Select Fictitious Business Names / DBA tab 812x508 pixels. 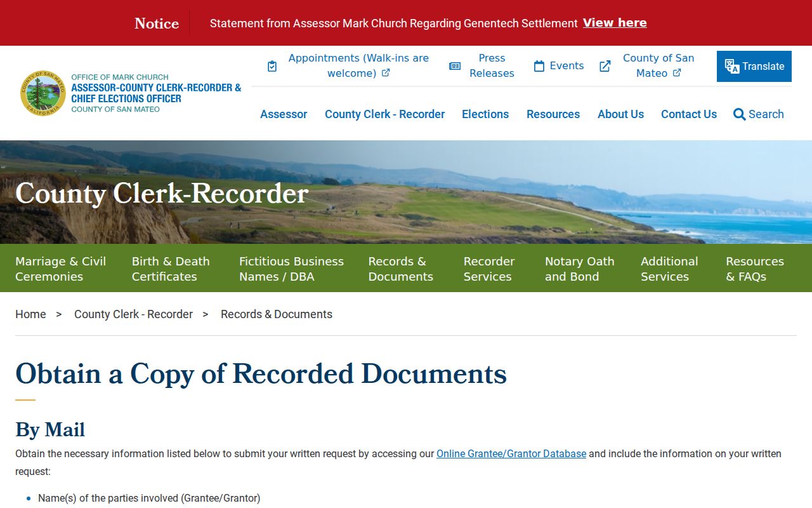291,269
